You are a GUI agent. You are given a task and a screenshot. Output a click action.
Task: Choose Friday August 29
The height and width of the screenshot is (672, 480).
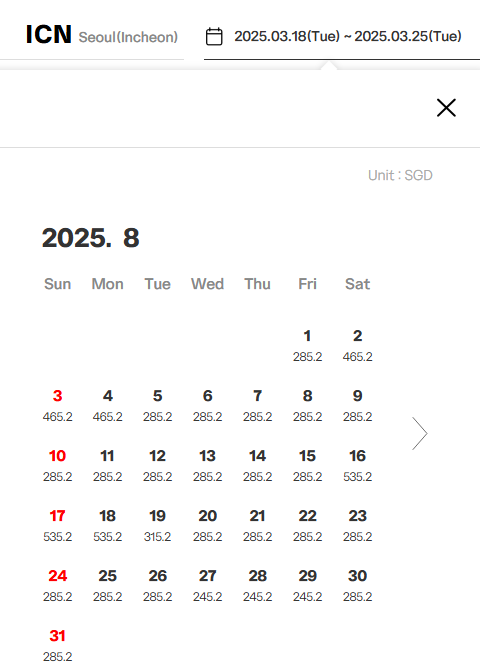307,585
